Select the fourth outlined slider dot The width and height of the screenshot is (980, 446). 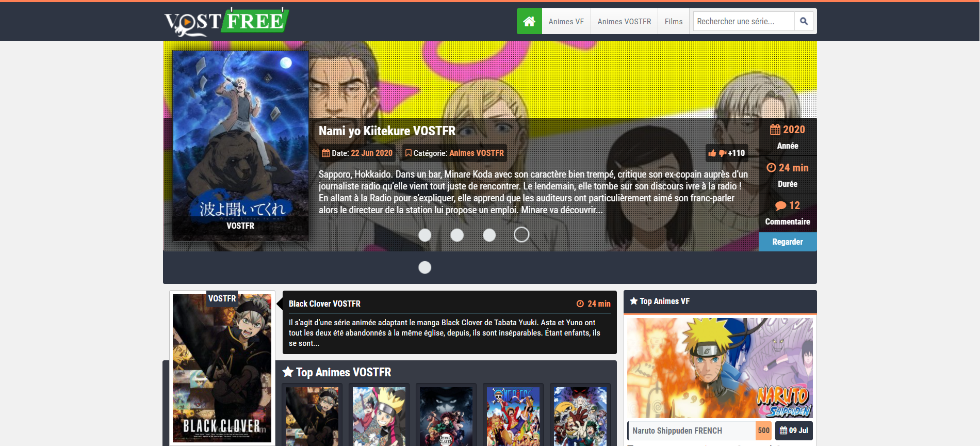point(521,234)
